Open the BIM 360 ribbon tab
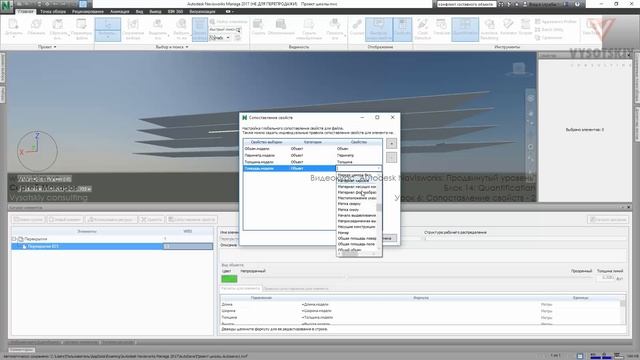 [175, 11]
